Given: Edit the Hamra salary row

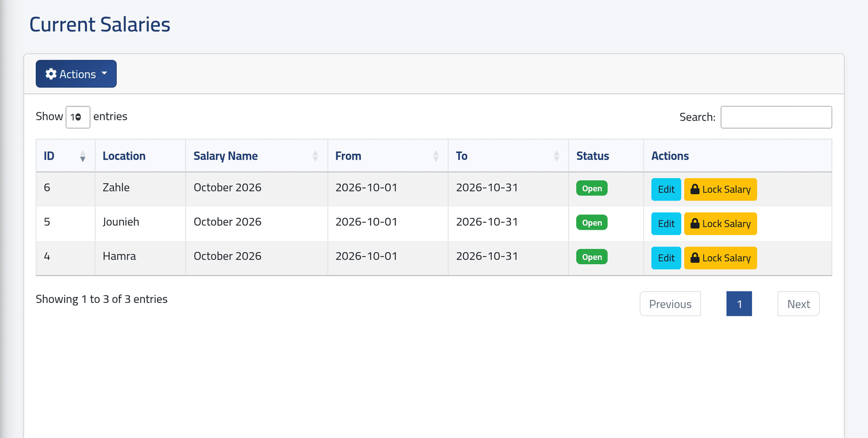Looking at the screenshot, I should 666,258.
